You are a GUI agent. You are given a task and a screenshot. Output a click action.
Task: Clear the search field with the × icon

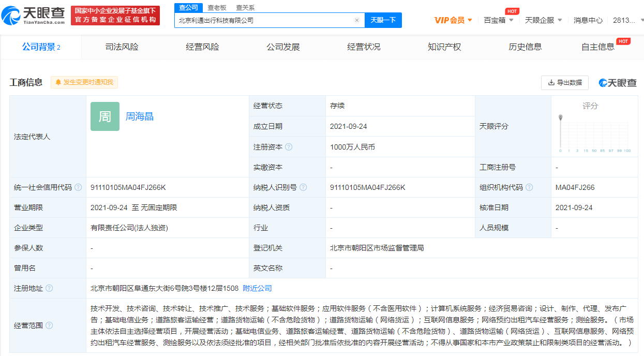(356, 20)
